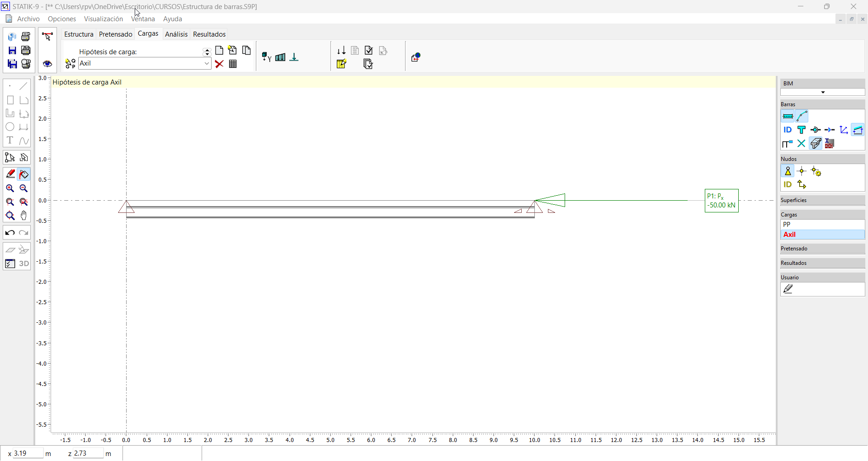Image resolution: width=868 pixels, height=461 pixels.
Task: Toggle the eye visibility icon
Action: [47, 64]
